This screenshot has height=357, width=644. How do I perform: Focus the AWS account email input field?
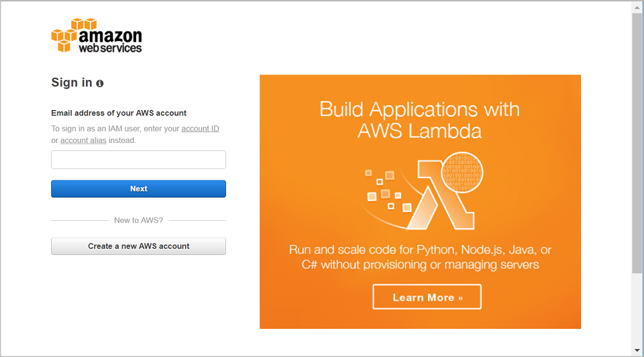point(138,160)
